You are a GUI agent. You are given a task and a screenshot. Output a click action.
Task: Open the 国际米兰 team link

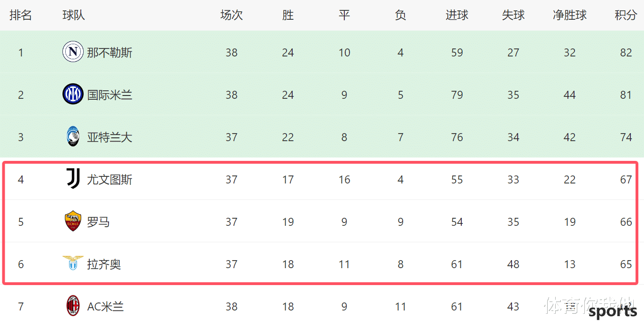coord(109,95)
